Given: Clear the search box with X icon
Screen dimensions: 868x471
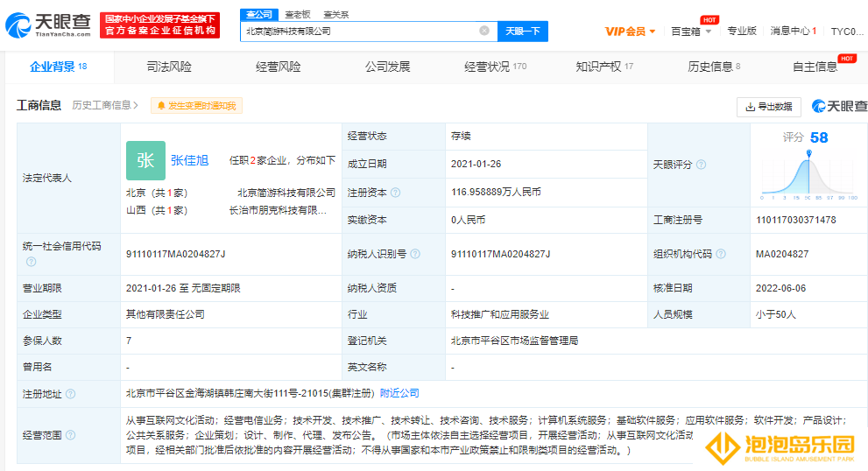Looking at the screenshot, I should [x=484, y=31].
